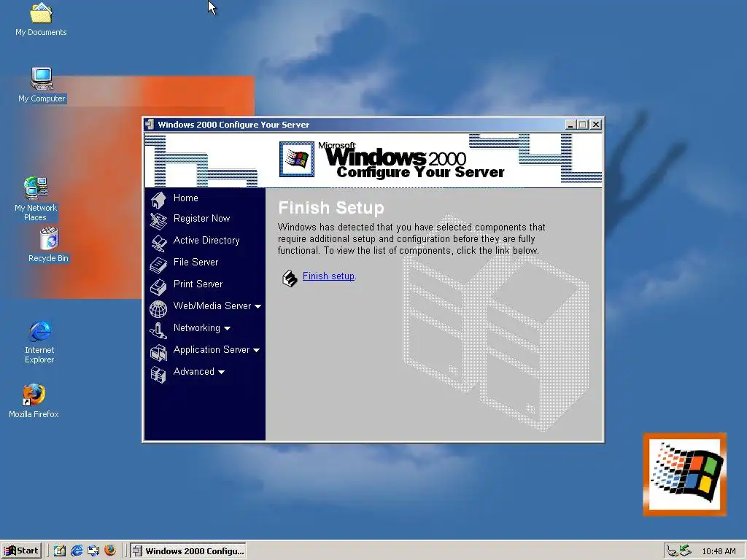Select the Recycle Bin desktop icon
747x560 pixels.
click(48, 245)
